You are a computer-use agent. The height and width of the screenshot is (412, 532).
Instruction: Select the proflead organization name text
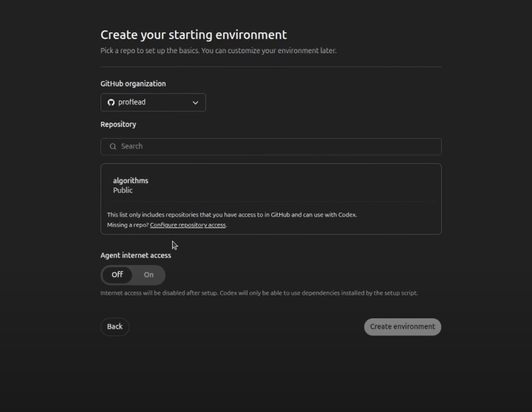(x=132, y=102)
